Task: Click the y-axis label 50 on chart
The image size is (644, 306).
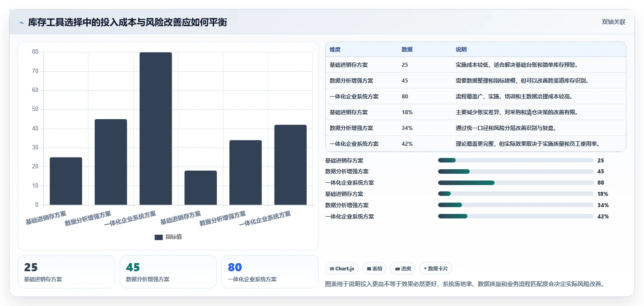Action: [x=35, y=109]
